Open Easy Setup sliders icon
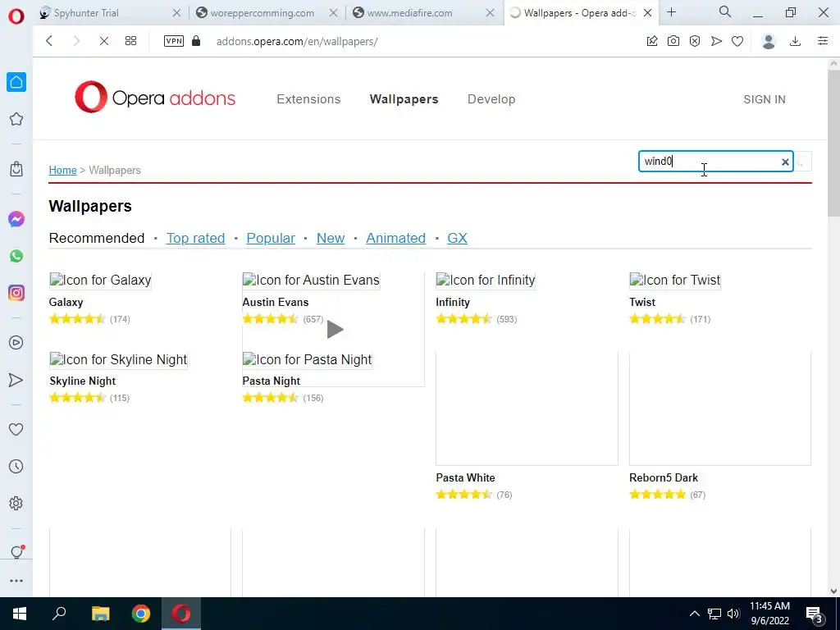Viewport: 840px width, 630px height. coord(823,41)
